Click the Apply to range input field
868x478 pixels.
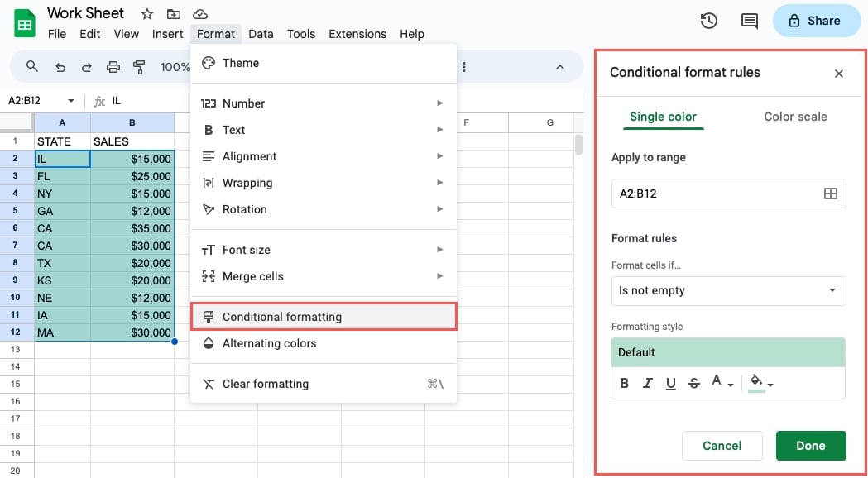coord(728,194)
